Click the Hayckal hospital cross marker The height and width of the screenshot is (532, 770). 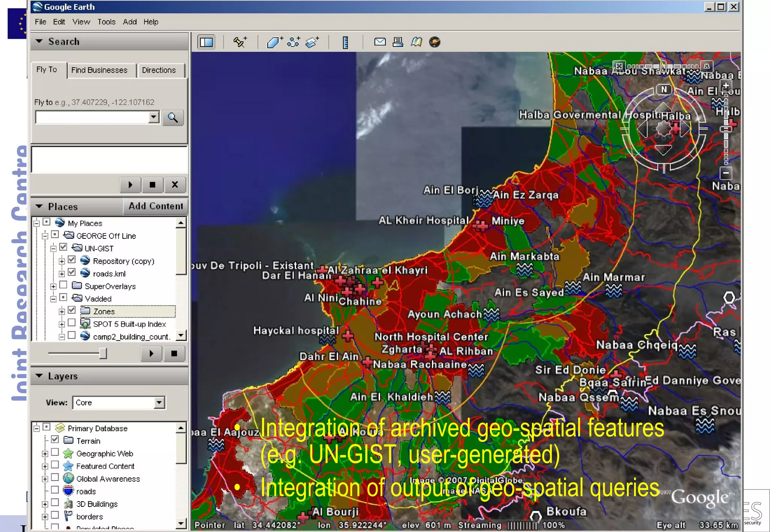pos(347,335)
